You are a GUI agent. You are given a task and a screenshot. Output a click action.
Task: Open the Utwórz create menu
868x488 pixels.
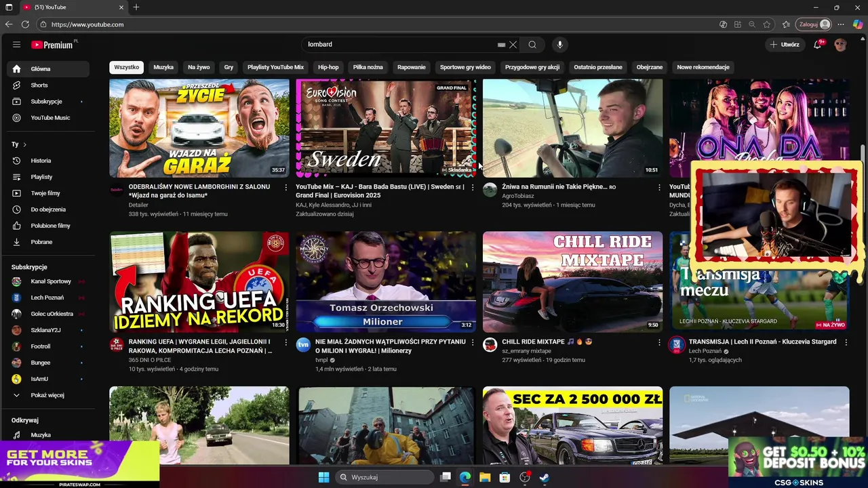(784, 45)
